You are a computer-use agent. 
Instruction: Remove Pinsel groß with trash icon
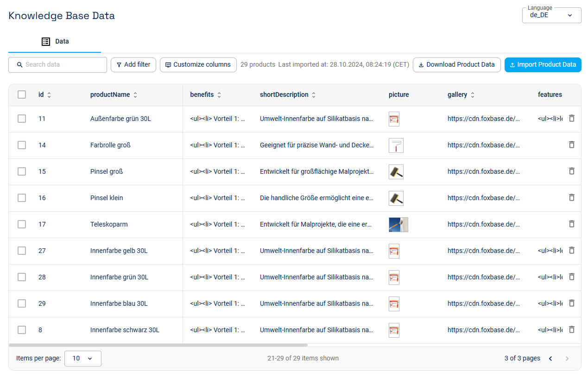(572, 171)
